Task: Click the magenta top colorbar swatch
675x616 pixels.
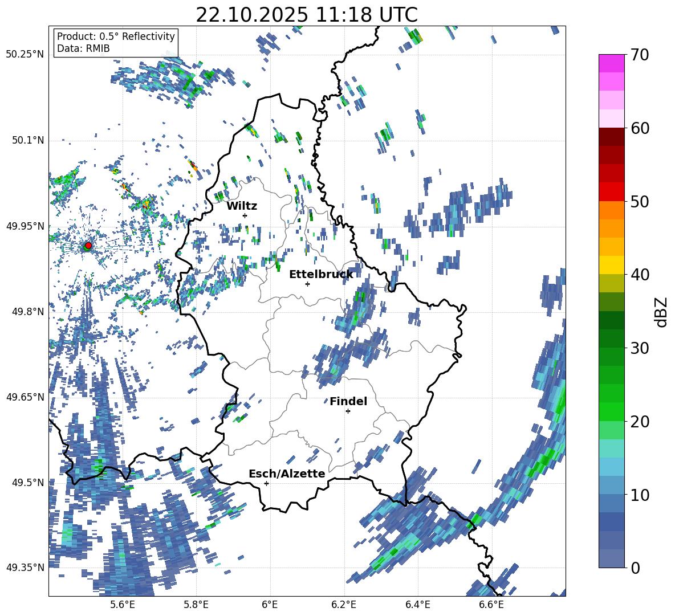Action: (x=612, y=64)
